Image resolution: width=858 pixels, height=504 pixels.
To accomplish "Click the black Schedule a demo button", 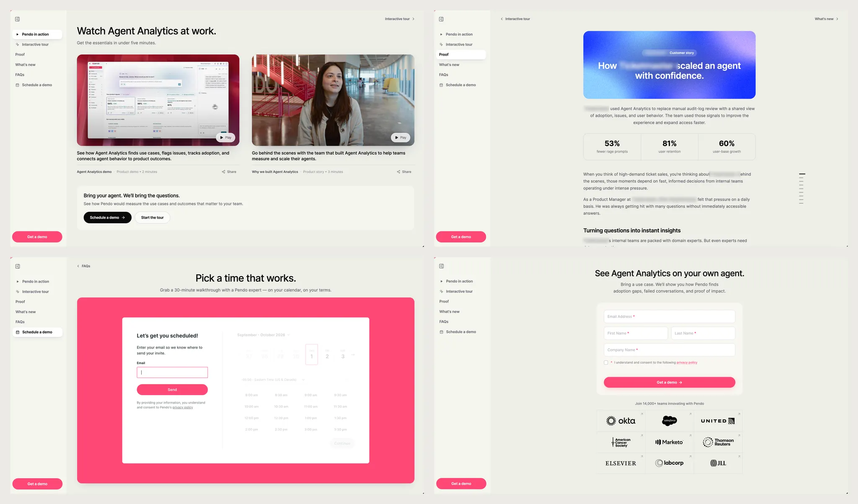I will (x=107, y=218).
